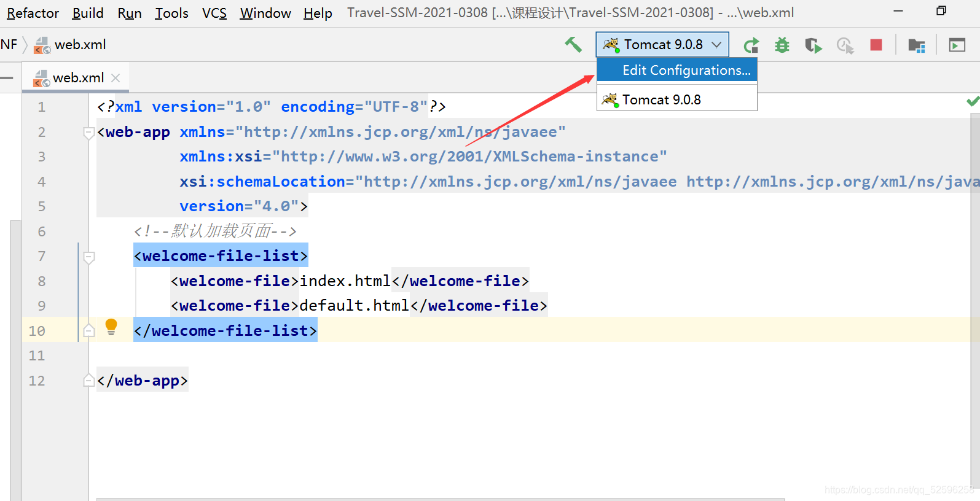Open the VCS menu
The image size is (980, 501).
tap(214, 13)
